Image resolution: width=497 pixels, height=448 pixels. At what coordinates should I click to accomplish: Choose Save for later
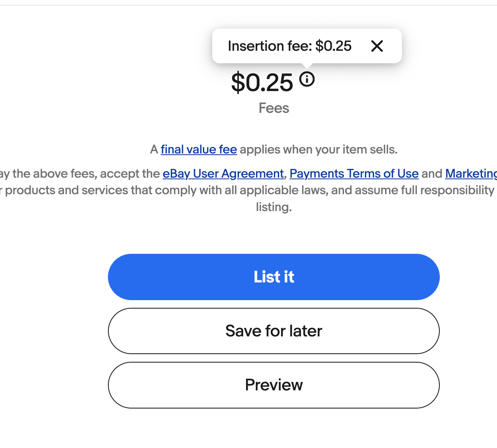pos(274,331)
